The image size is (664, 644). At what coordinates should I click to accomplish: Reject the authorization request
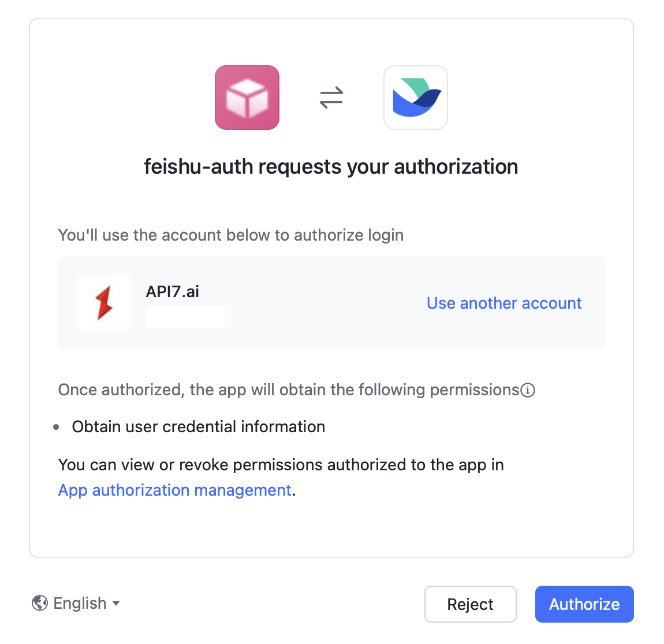point(470,604)
